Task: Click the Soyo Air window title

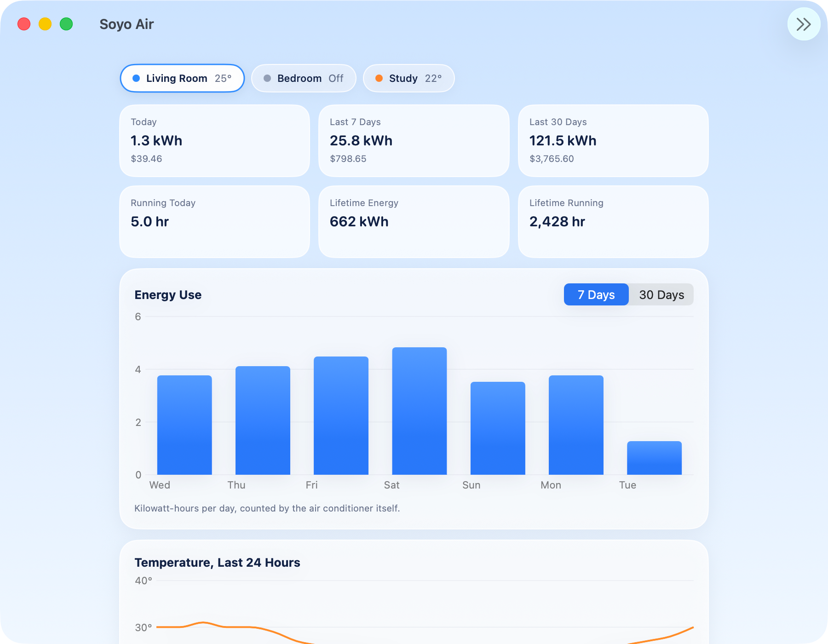Action: click(126, 24)
